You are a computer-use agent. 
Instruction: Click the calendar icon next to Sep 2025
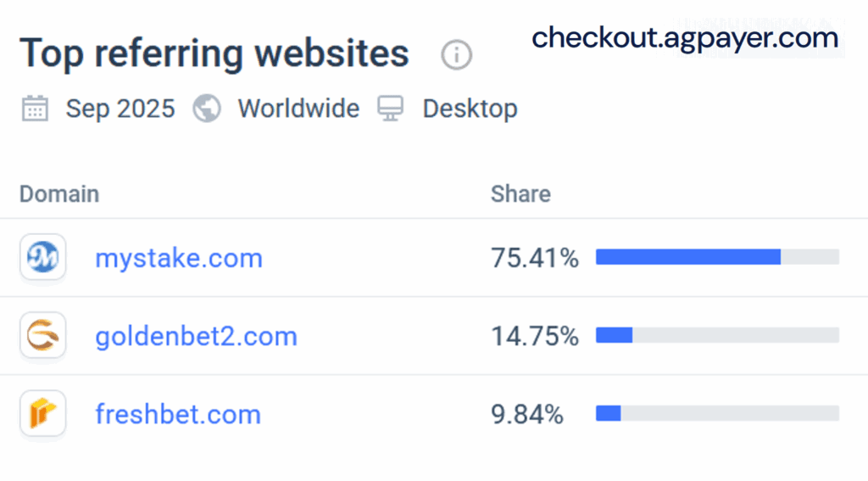(x=35, y=109)
